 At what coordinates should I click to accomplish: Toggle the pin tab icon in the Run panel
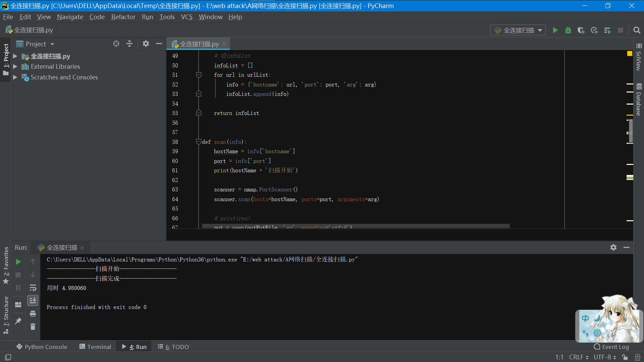tap(18, 321)
